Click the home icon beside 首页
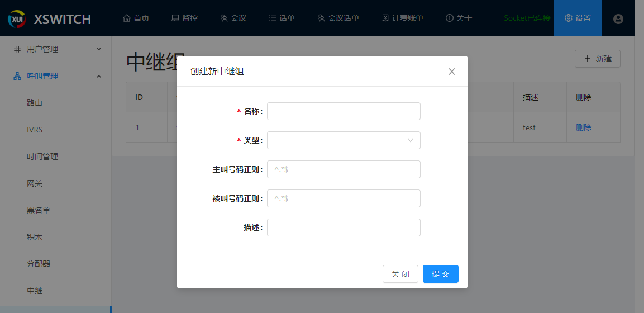 tap(126, 18)
